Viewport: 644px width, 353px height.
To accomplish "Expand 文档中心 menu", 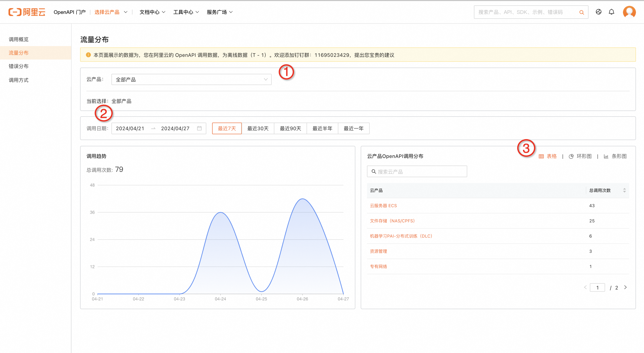I will click(152, 12).
